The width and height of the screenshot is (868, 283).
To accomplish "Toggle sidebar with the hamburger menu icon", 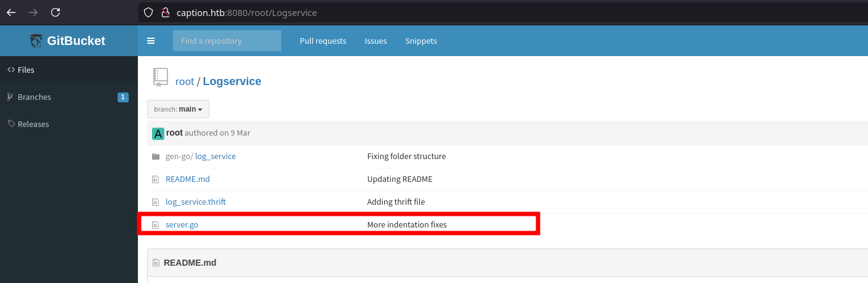I will tap(151, 41).
